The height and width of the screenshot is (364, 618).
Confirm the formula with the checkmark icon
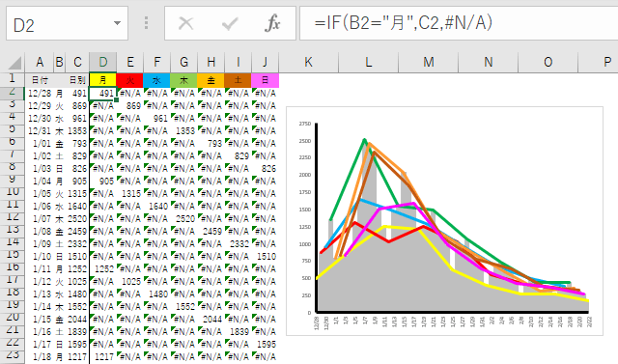coord(230,23)
